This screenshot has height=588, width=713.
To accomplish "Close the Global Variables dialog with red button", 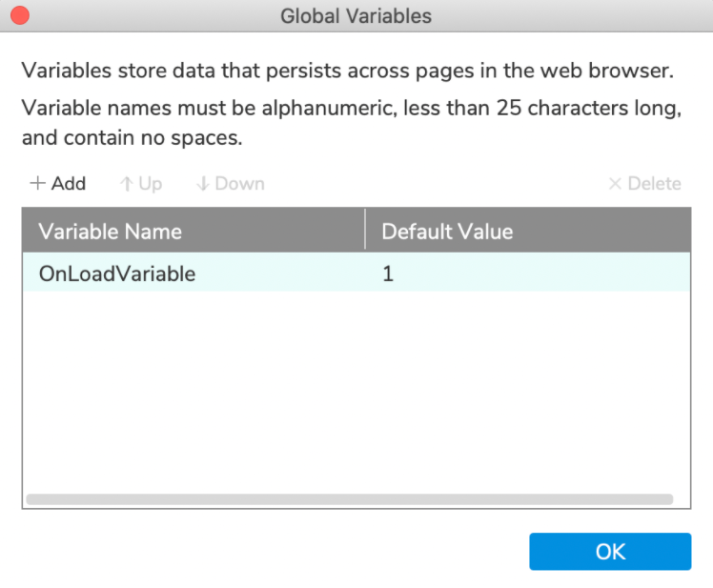I will pos(18,16).
